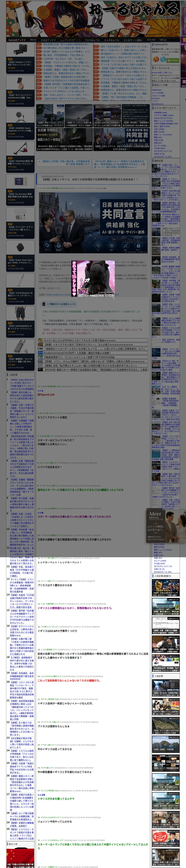This screenshot has width=186, height=868.
Task: Open the previous-article link 【韓国仁川空港】中国人観光客
Action: [x=64, y=163]
